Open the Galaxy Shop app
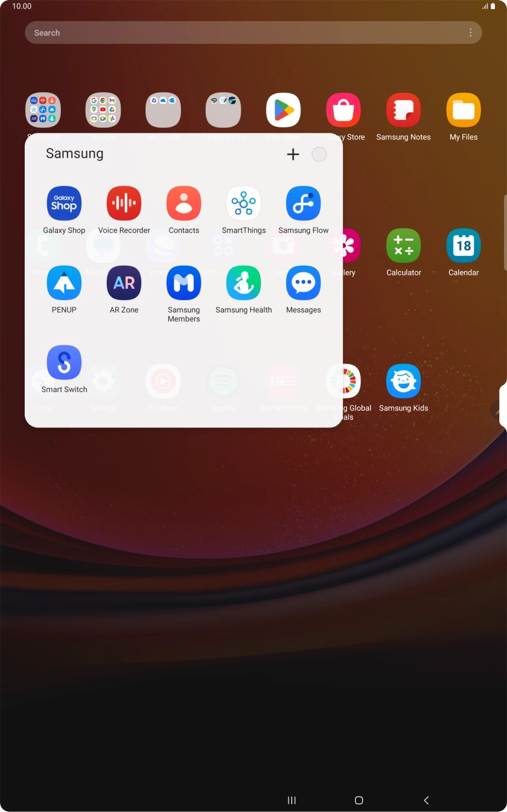The height and width of the screenshot is (812, 507). tap(64, 204)
